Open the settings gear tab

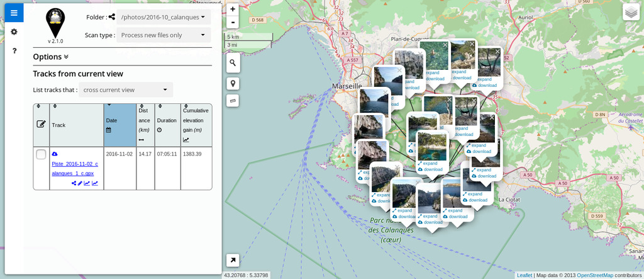tap(14, 31)
